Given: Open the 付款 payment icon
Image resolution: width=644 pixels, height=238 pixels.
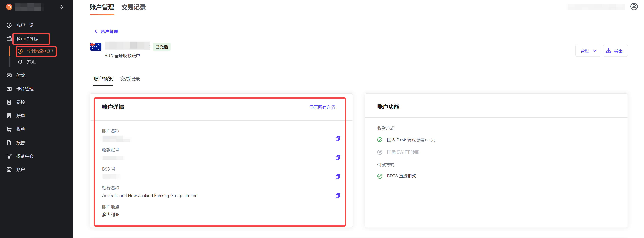Looking at the screenshot, I should coord(9,75).
